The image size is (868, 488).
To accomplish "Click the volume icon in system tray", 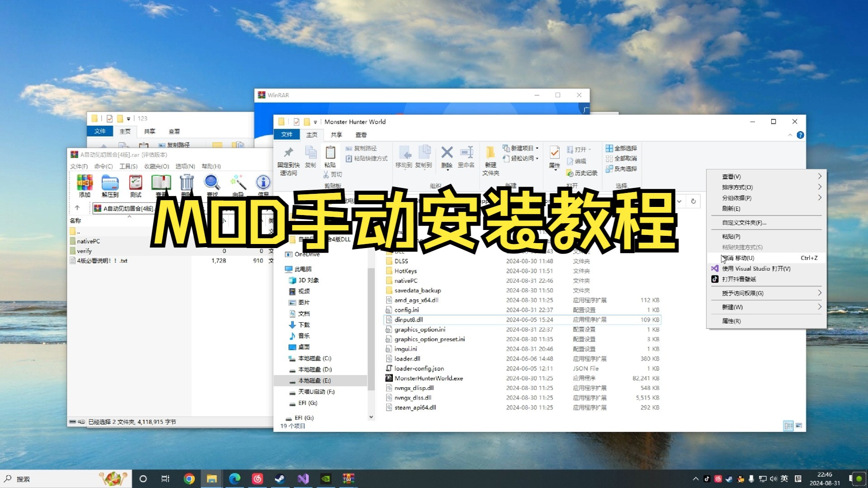I will [x=773, y=479].
